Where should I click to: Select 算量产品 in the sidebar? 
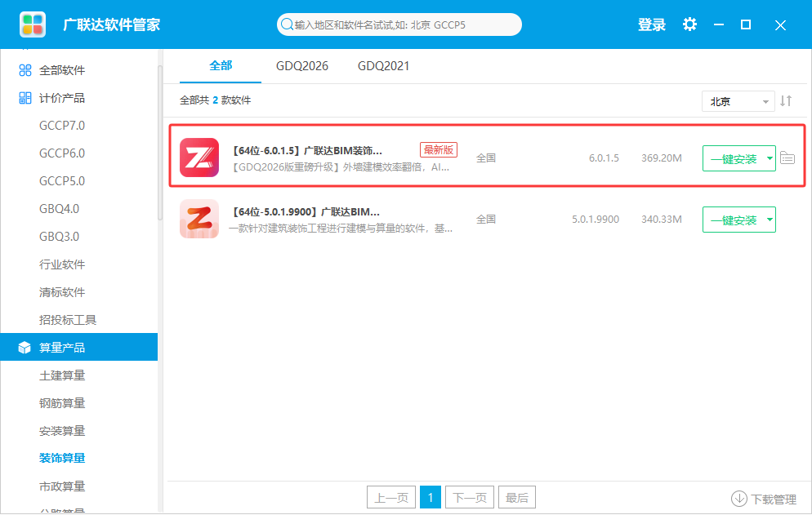tap(78, 348)
